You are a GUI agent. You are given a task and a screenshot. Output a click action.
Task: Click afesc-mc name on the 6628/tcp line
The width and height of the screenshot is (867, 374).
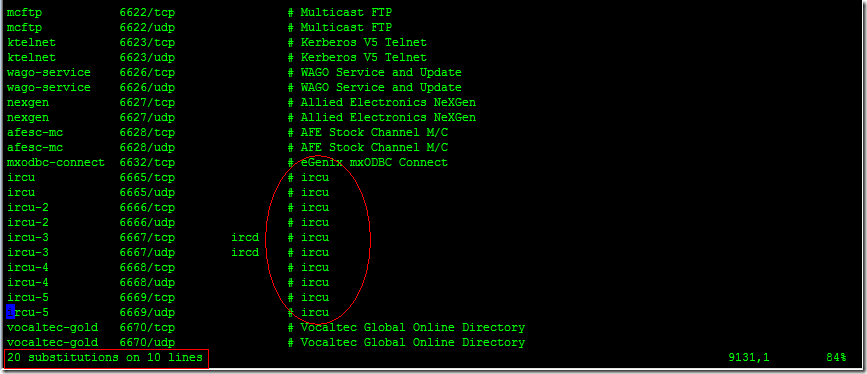[x=35, y=132]
